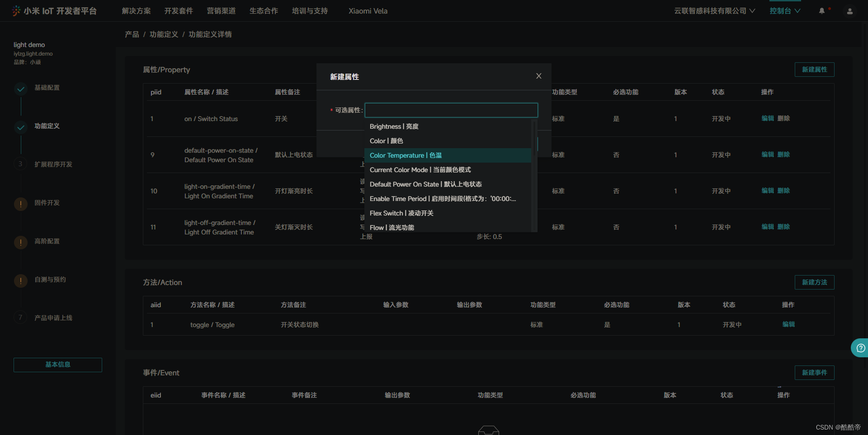Close the 新建属性 dialog
Image resolution: width=868 pixels, height=435 pixels.
[538, 76]
